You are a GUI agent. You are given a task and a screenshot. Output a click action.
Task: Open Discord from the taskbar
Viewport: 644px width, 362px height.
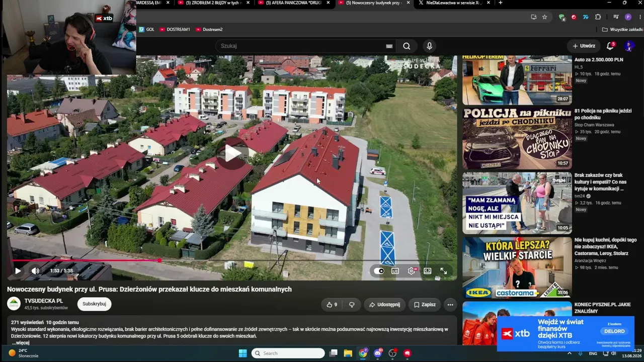coord(378,353)
